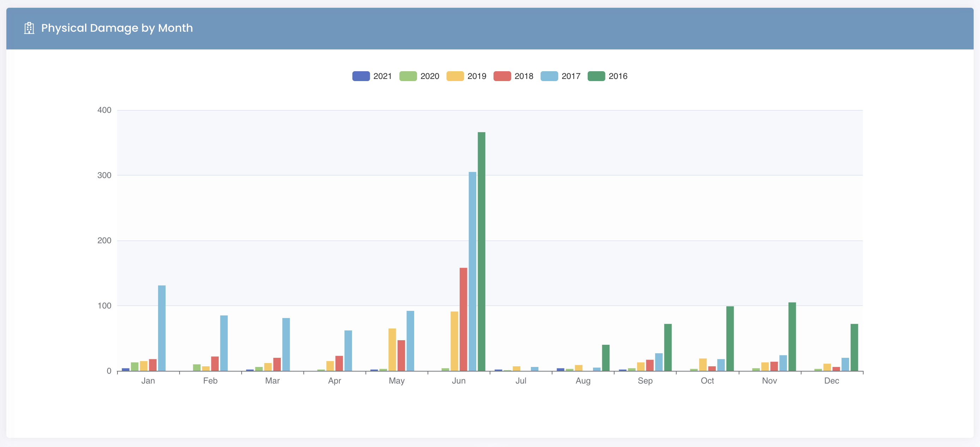980x447 pixels.
Task: Select the 2018 red bar in Apr
Action: [339, 363]
